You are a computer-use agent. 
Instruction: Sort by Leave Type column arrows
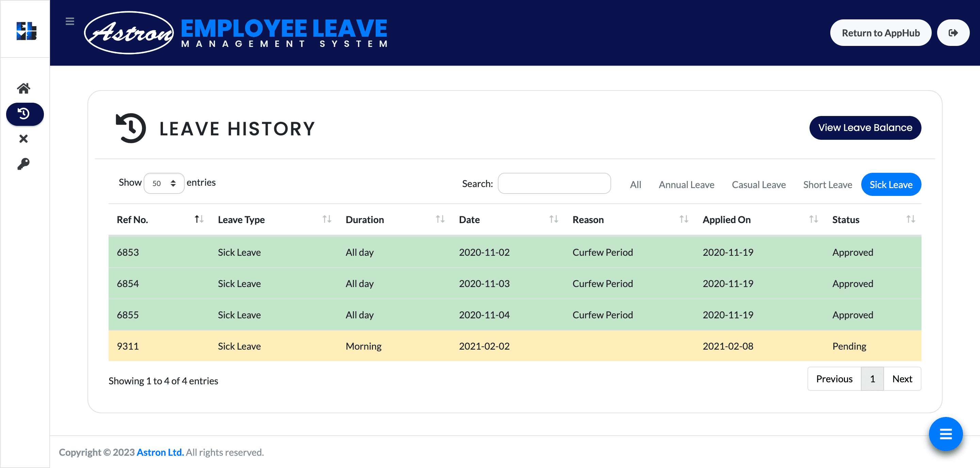pos(326,219)
